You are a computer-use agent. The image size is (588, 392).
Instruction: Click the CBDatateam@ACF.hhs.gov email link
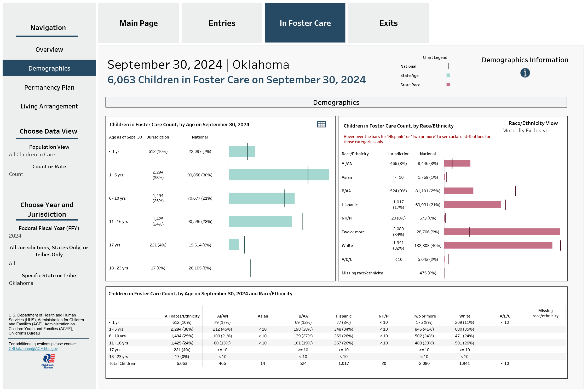tap(33, 349)
